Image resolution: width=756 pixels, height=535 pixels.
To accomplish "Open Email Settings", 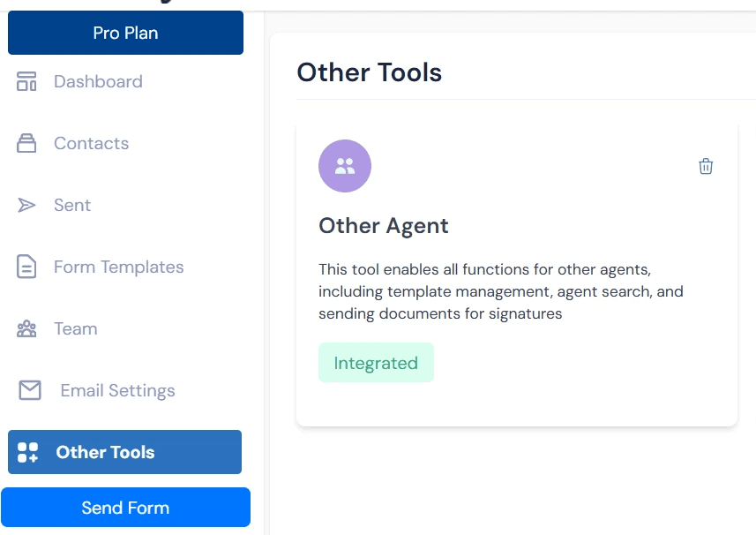I will pyautogui.click(x=116, y=390).
